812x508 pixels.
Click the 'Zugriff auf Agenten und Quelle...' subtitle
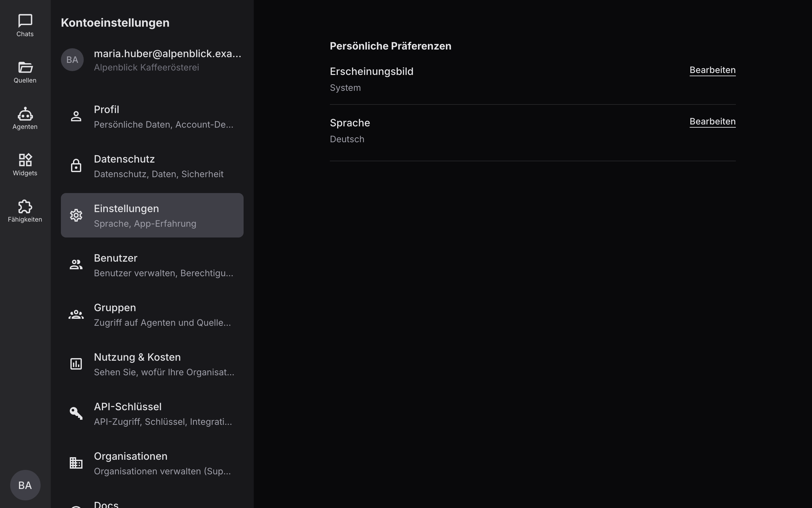click(162, 323)
